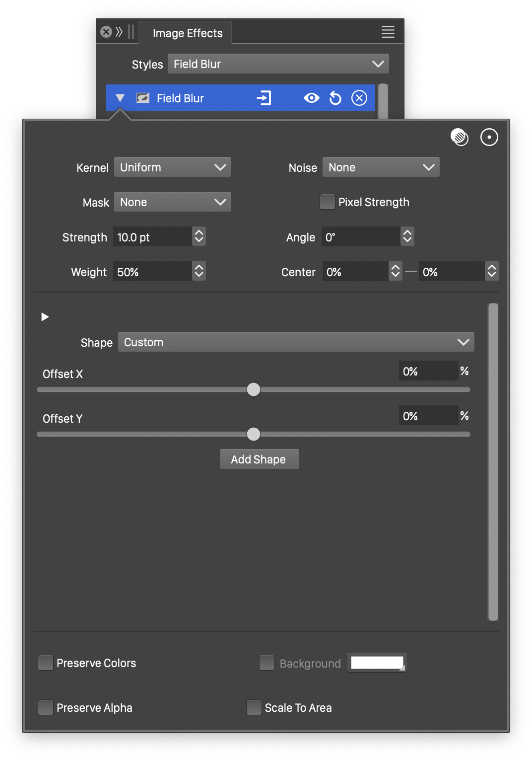Remove Field Blur effect with circled X icon
Viewport: 532px width, 759px height.
pos(359,98)
